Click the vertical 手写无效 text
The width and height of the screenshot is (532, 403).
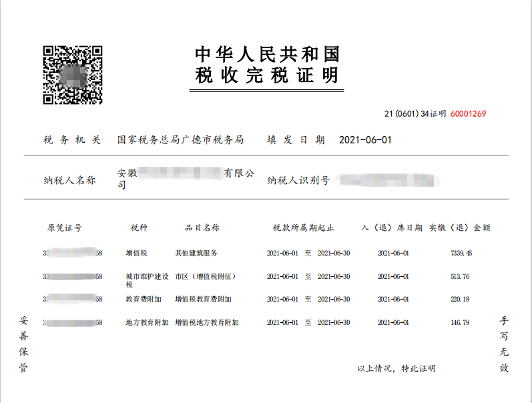click(x=504, y=344)
